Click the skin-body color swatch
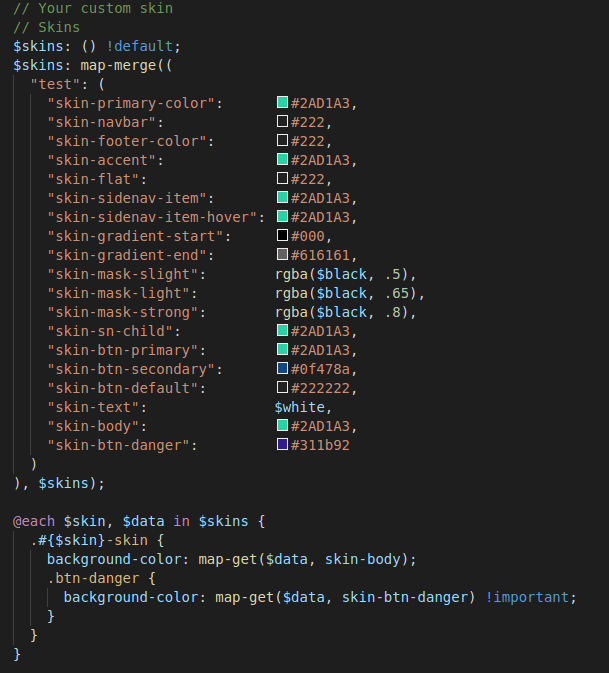609x673 pixels. pos(282,425)
